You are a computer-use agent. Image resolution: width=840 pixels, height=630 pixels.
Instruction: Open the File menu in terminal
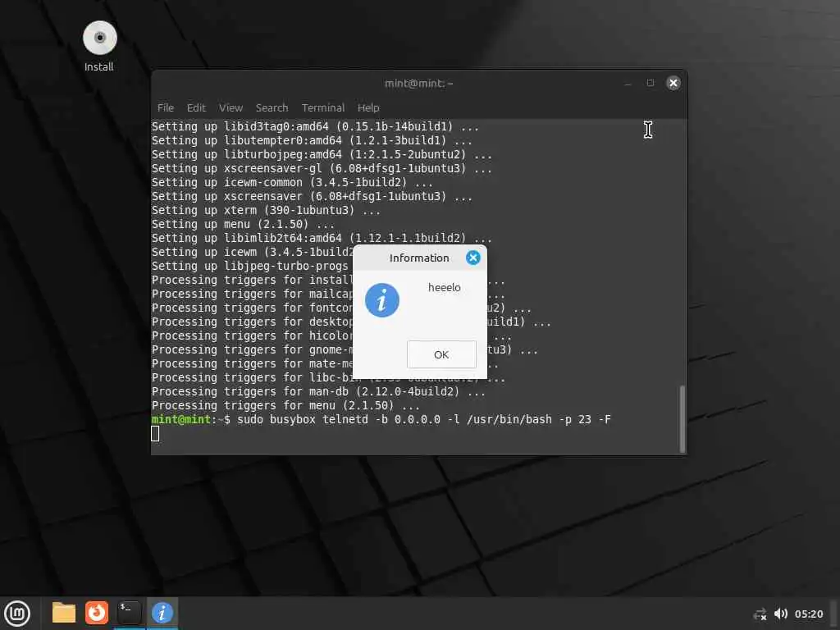166,107
